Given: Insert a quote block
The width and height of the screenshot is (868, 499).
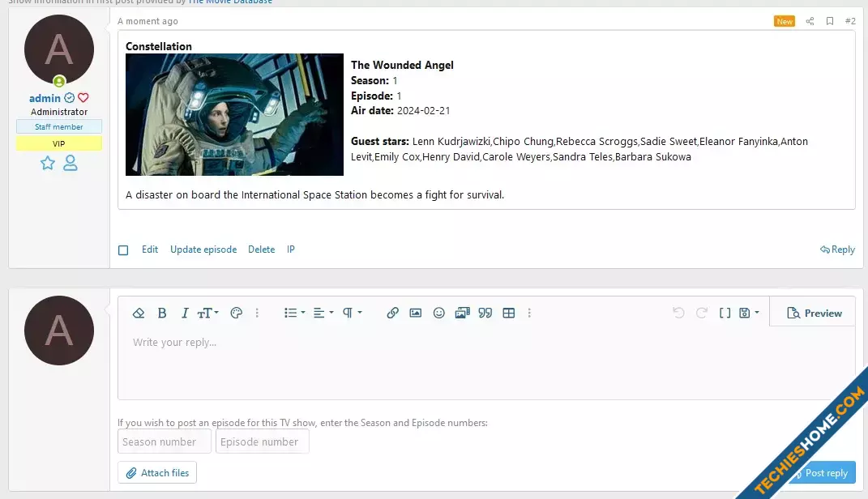Looking at the screenshot, I should coord(485,313).
